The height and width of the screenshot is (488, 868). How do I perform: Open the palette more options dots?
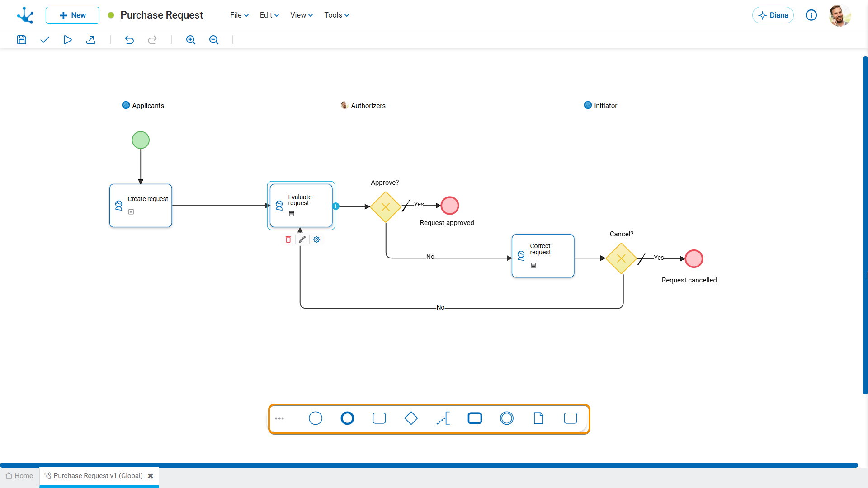tap(279, 418)
